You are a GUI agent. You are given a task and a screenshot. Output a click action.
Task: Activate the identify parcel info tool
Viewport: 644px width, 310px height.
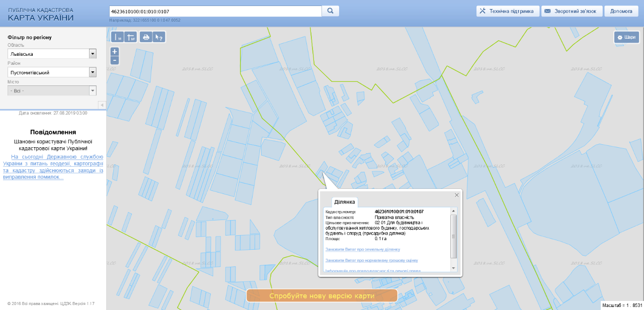(159, 37)
